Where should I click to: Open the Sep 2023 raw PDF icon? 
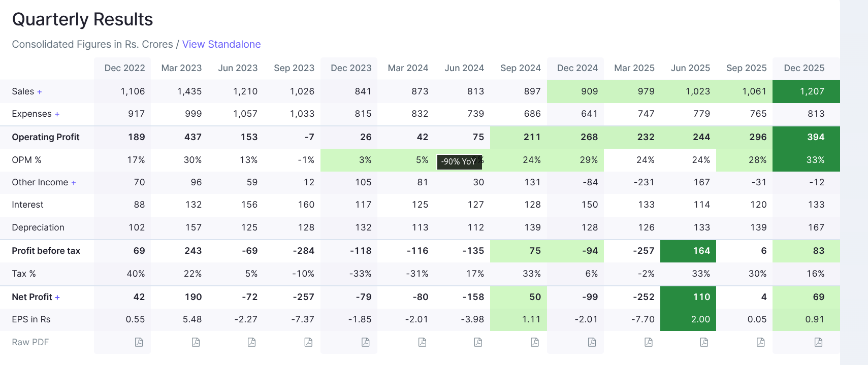pyautogui.click(x=308, y=342)
